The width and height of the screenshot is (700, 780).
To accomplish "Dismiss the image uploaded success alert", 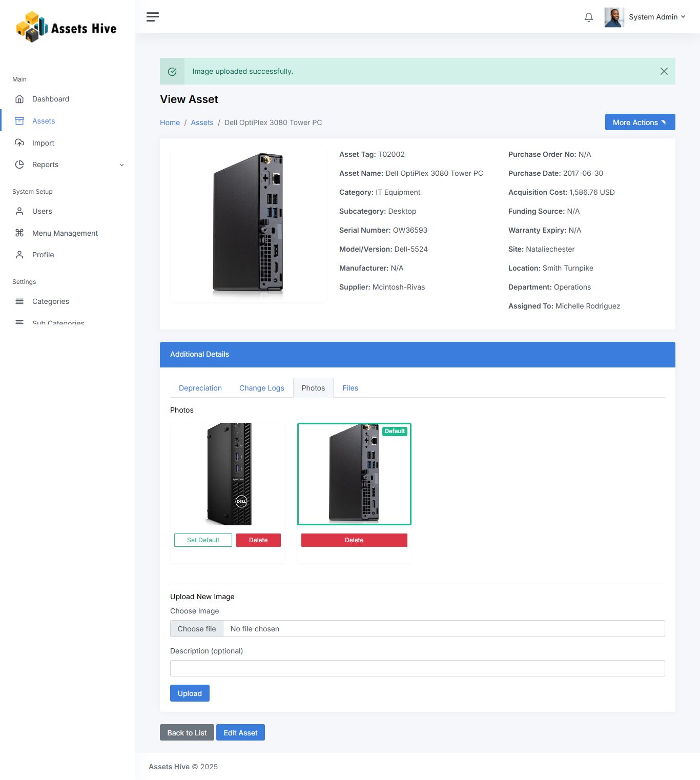I will click(664, 71).
